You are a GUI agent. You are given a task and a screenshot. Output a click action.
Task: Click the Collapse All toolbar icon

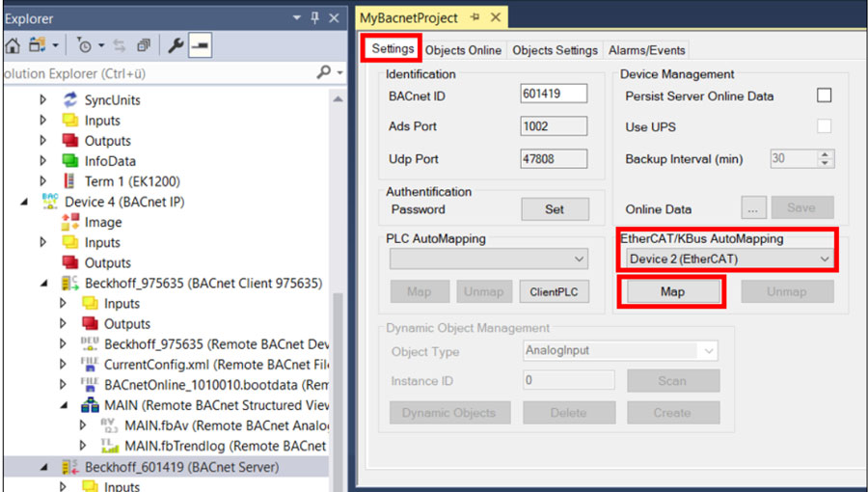click(144, 45)
